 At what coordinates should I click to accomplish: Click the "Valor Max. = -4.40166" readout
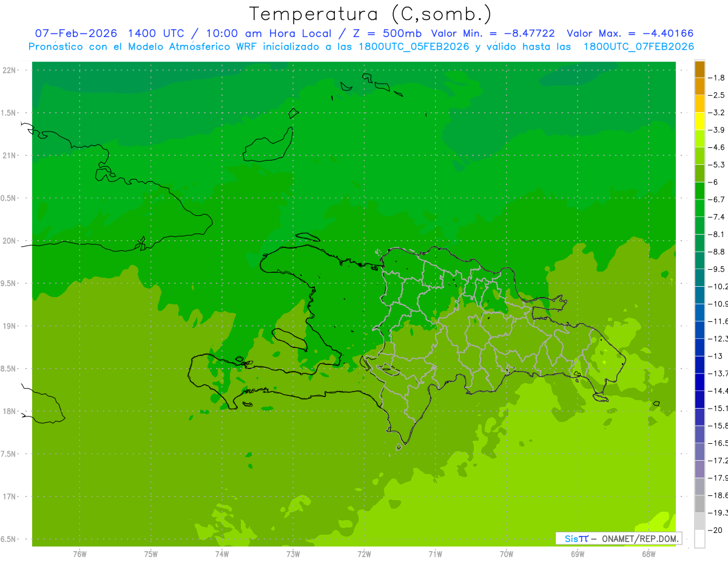click(x=630, y=33)
